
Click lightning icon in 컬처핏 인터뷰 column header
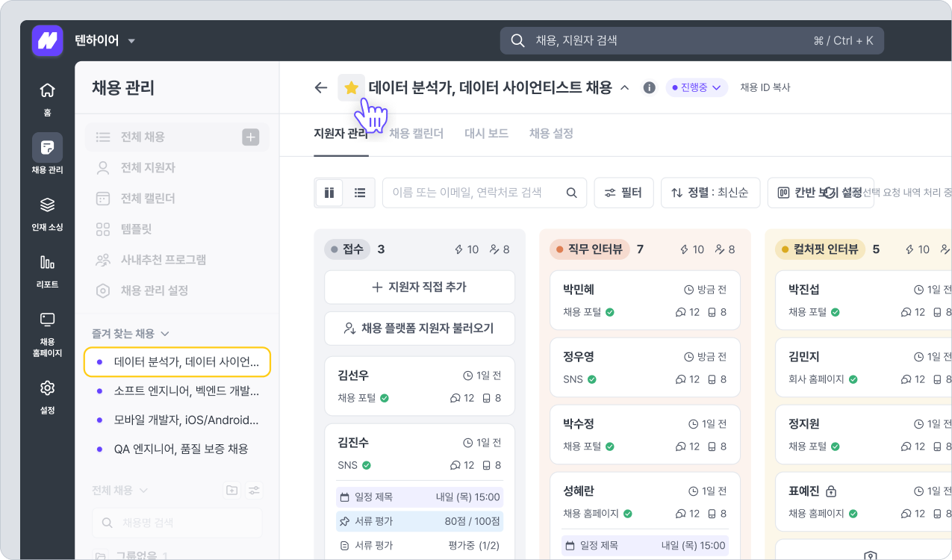pyautogui.click(x=910, y=249)
